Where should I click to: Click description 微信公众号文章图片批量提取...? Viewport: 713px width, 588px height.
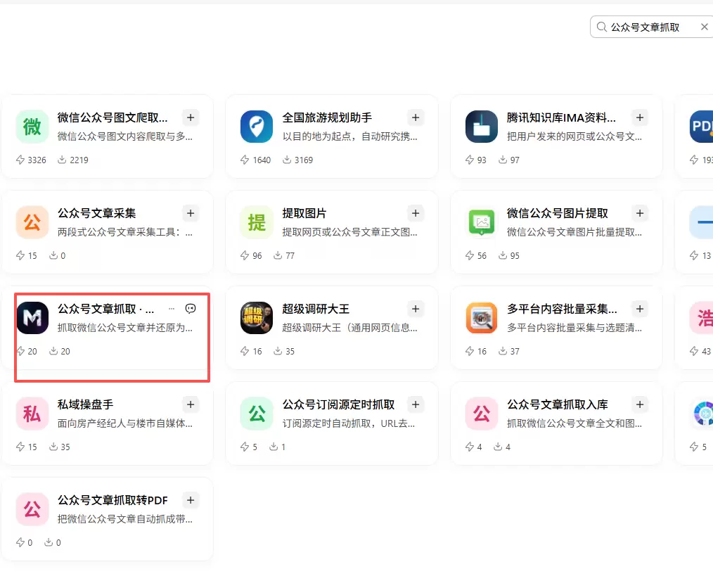coord(574,232)
